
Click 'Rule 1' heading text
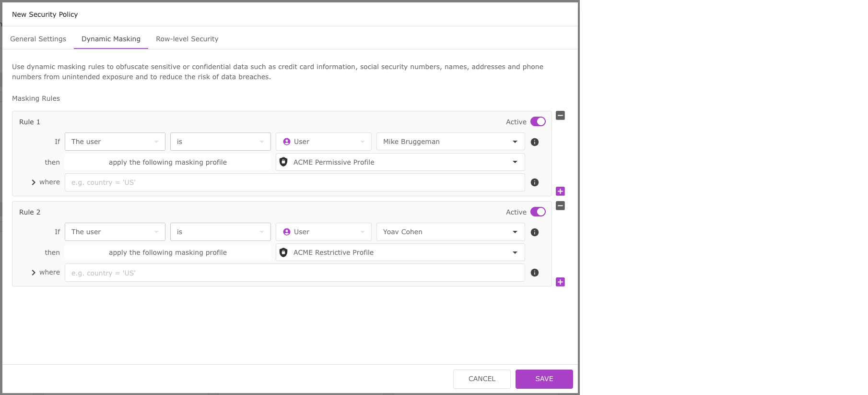point(30,122)
